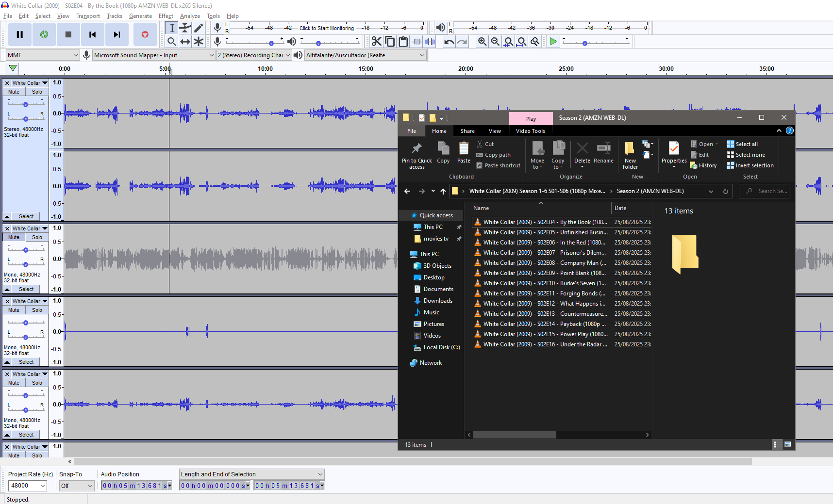Open the Altifalante playback device dropdown
This screenshot has width=833, height=504.
(x=366, y=55)
